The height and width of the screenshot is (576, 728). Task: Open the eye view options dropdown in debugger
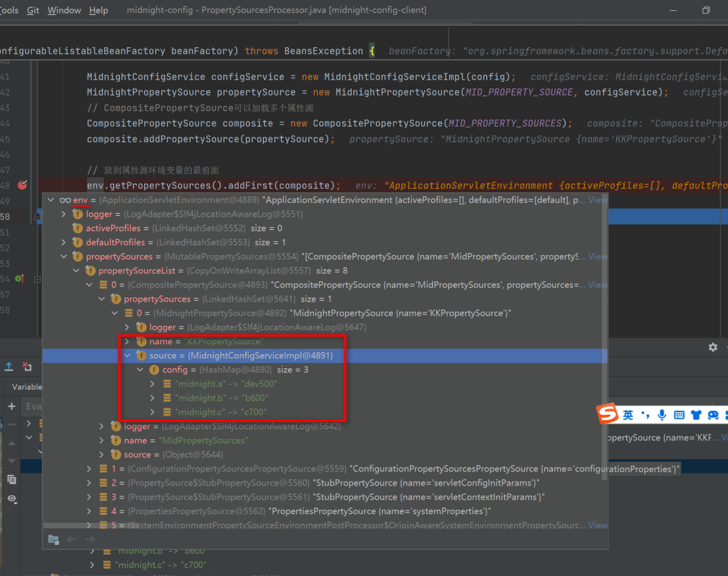click(x=12, y=499)
